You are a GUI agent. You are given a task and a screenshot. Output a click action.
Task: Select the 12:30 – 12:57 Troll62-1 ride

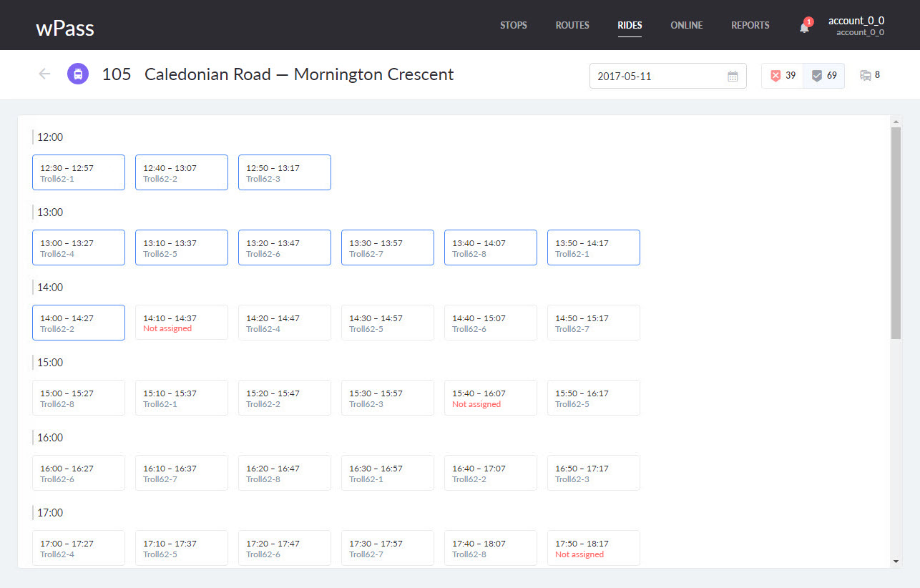pos(79,172)
